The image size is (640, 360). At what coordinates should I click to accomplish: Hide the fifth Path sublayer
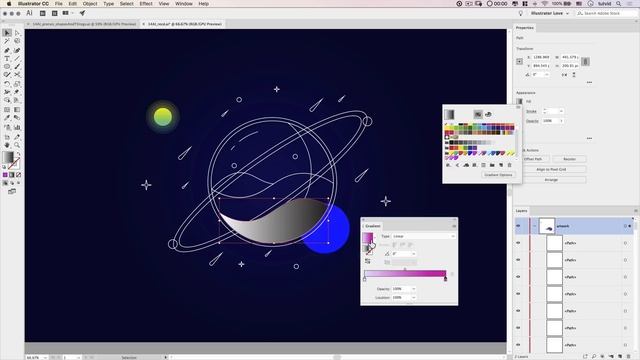[518, 311]
